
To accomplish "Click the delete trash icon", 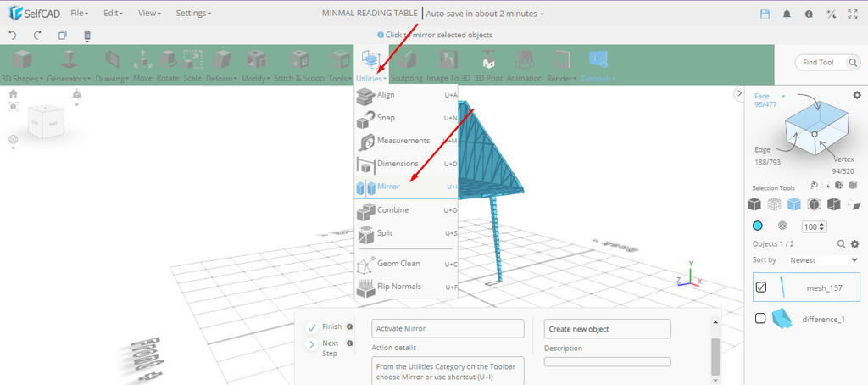I will pyautogui.click(x=87, y=36).
